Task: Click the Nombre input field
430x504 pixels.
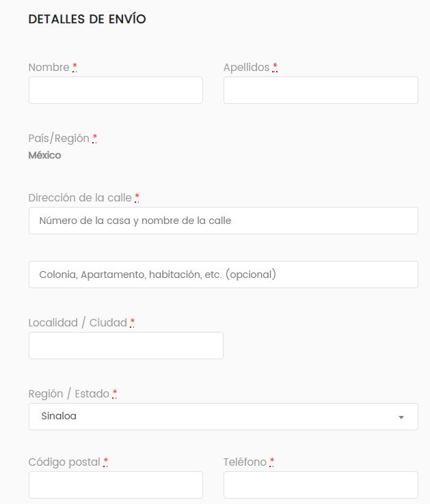Action: (x=116, y=90)
